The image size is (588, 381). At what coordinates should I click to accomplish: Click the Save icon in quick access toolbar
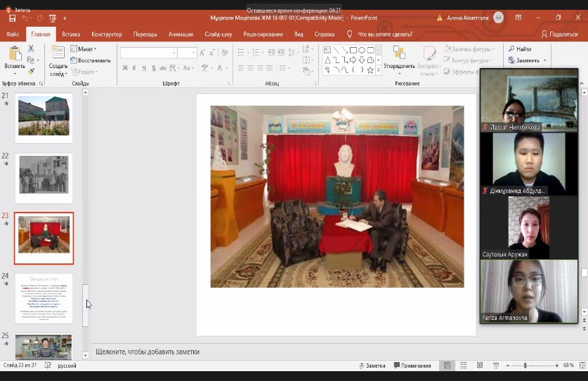click(x=12, y=18)
